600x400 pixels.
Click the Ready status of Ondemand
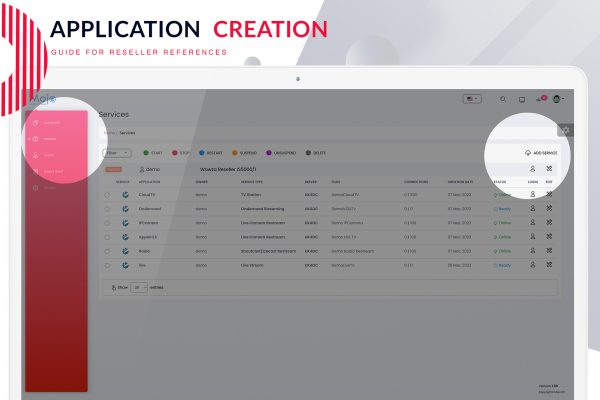click(x=502, y=209)
